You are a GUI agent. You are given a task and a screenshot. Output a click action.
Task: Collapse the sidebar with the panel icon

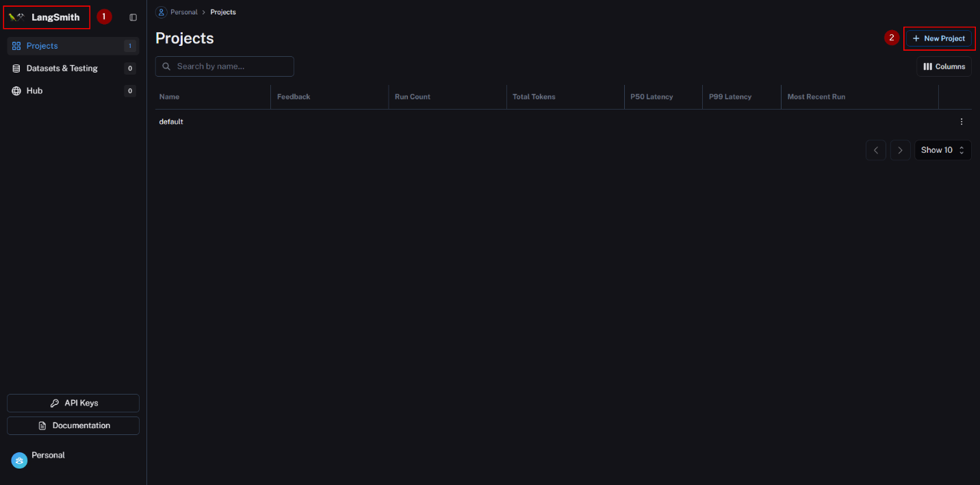pos(133,17)
